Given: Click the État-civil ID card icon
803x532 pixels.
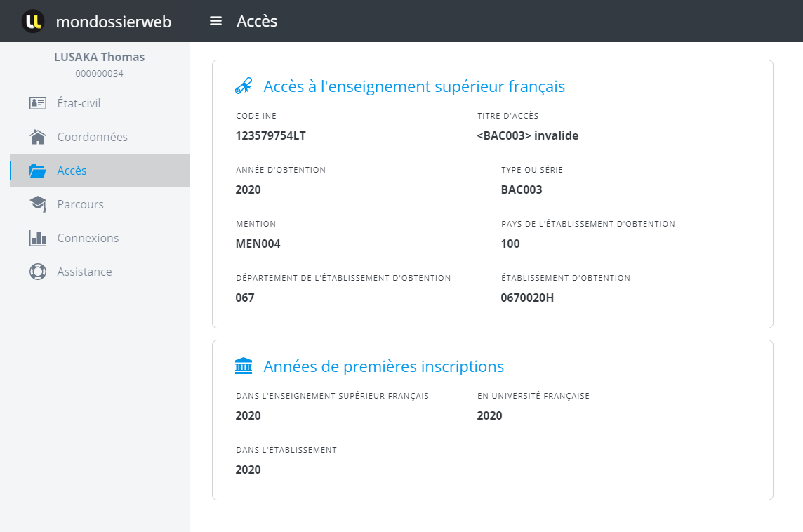Looking at the screenshot, I should 38,103.
